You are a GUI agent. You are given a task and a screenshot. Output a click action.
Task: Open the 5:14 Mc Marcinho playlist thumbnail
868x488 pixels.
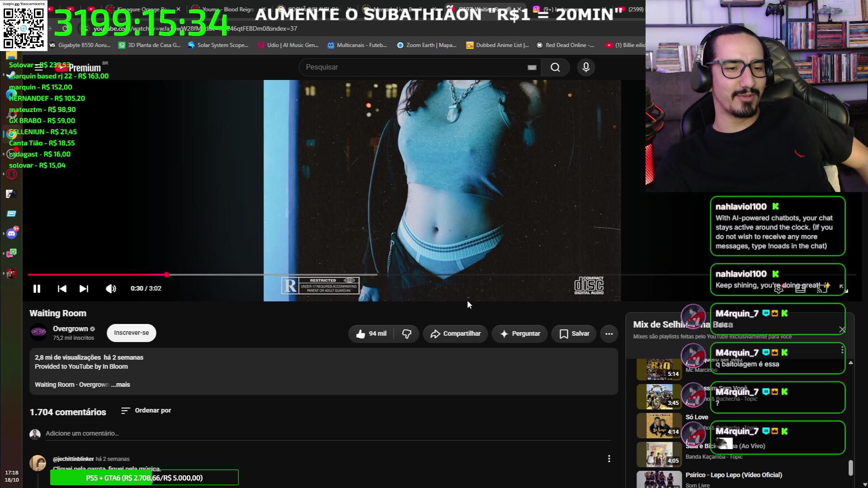[659, 369]
